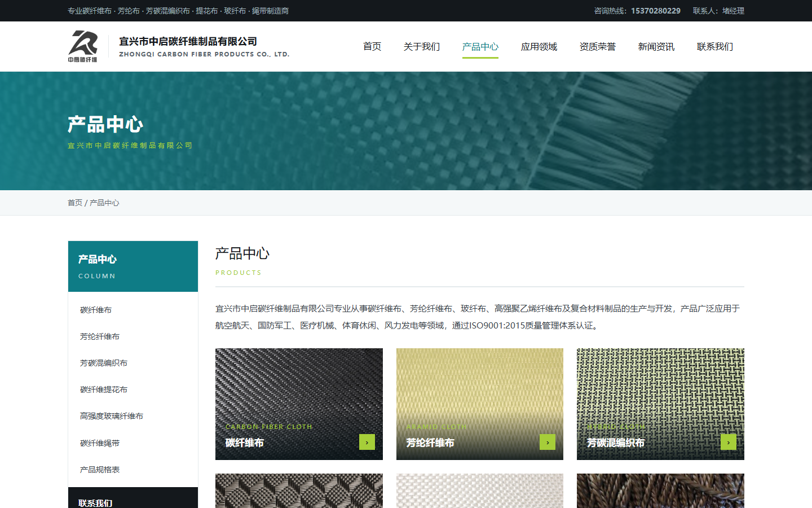The width and height of the screenshot is (812, 508).
Task: Open the 芳纶纤维布 product thumbnail
Action: (x=480, y=404)
